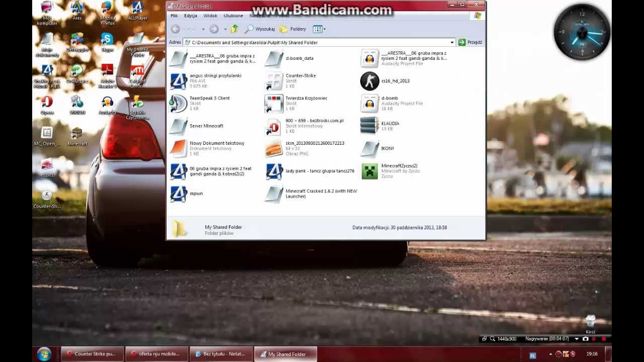Take a Bandicam screenshot with camera icon

click(x=585, y=339)
